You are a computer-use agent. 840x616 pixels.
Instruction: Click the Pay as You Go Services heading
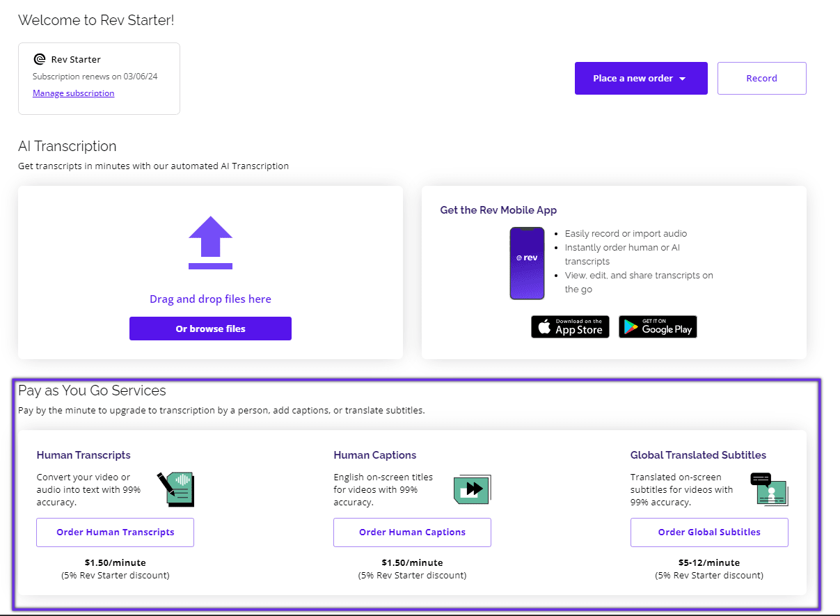tap(92, 390)
